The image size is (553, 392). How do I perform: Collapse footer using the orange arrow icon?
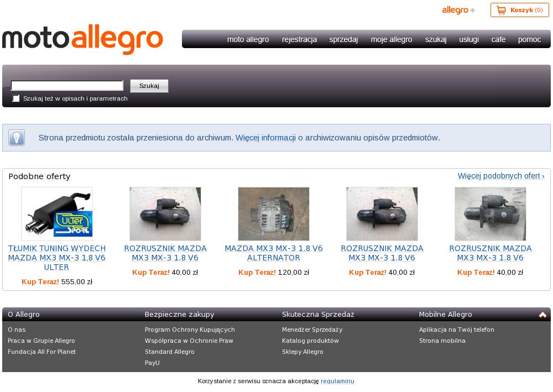click(x=542, y=315)
